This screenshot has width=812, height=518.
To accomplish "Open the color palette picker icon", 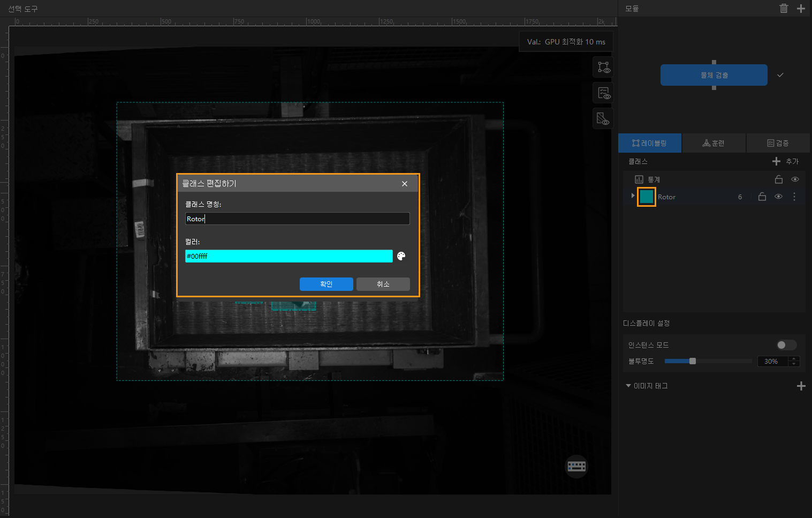I will point(401,256).
